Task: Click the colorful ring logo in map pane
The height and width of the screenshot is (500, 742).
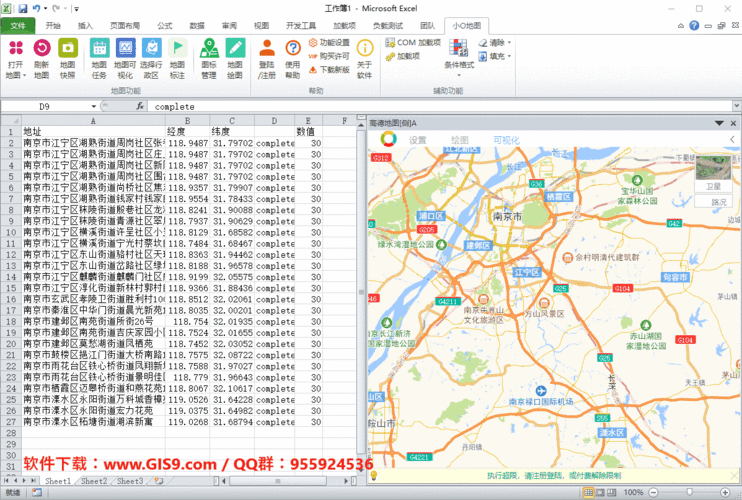Action: pyautogui.click(x=389, y=139)
